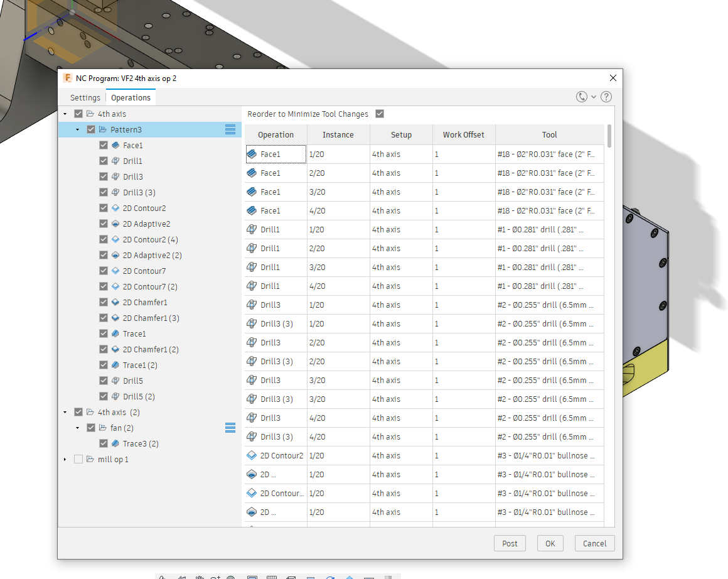Viewport: 728px width, 579px height.
Task: Click the Post button
Action: coord(510,543)
